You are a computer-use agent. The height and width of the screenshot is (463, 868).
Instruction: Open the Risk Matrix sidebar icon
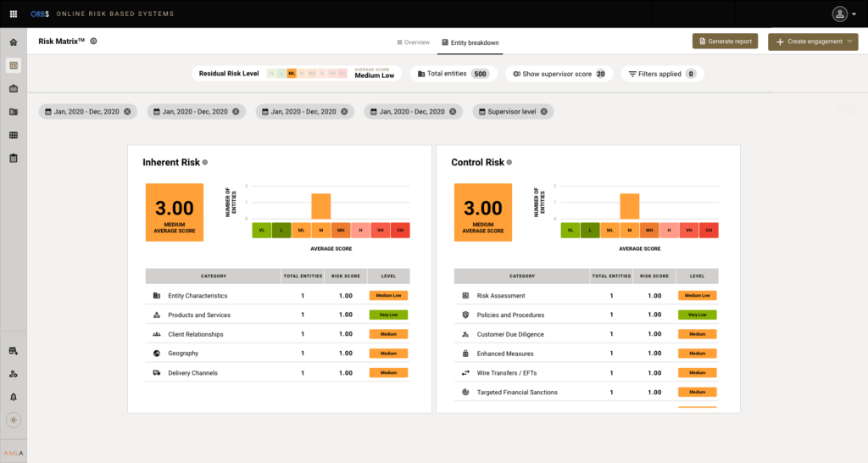click(x=14, y=65)
